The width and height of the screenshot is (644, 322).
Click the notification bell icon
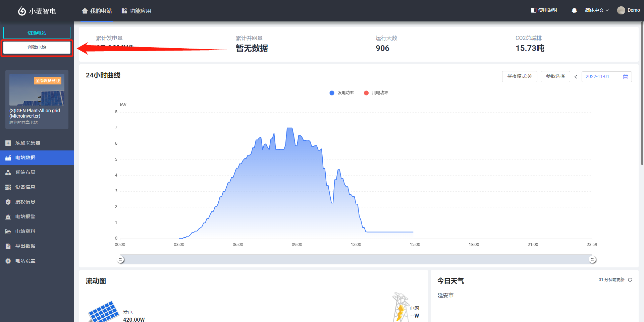click(574, 10)
